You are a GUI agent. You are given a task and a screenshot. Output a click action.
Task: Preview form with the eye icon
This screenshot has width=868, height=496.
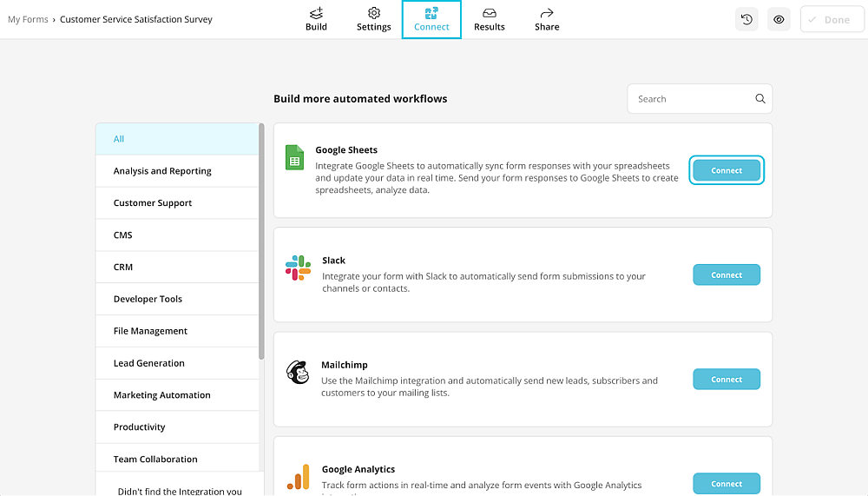(x=779, y=19)
